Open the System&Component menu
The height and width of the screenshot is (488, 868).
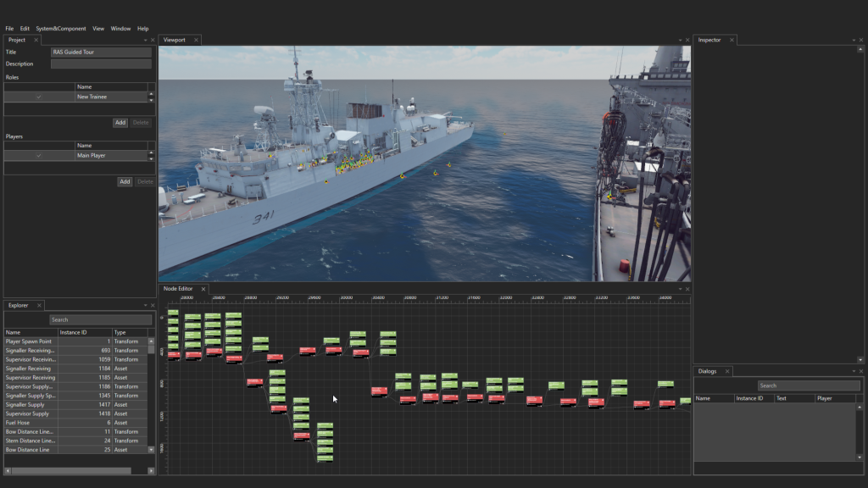click(60, 29)
